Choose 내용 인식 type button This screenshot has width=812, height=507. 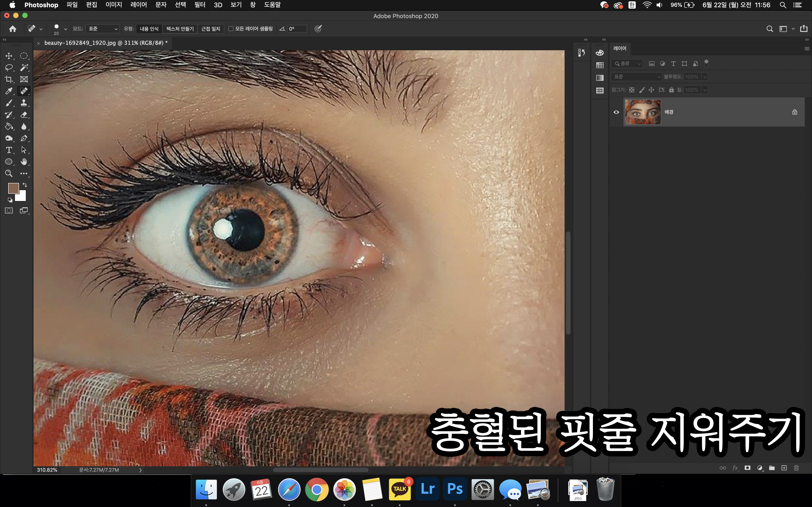pos(149,29)
